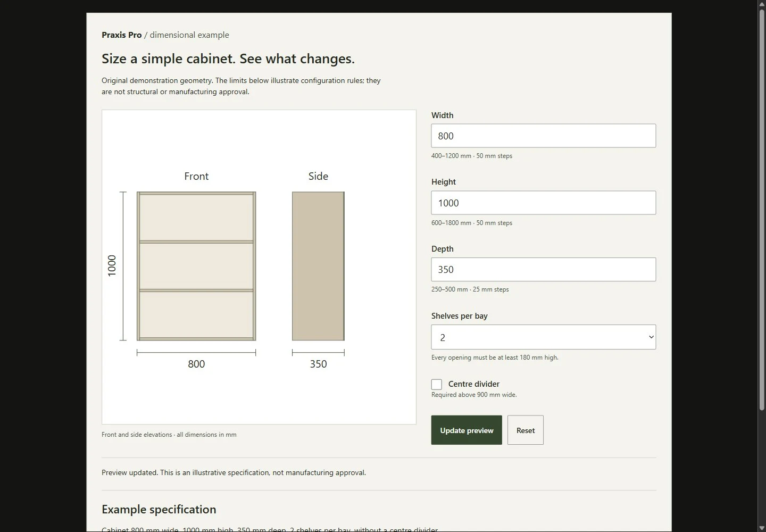Viewport: 766px width, 532px height.
Task: Click the 'Shelves per bay' label
Action: click(460, 315)
